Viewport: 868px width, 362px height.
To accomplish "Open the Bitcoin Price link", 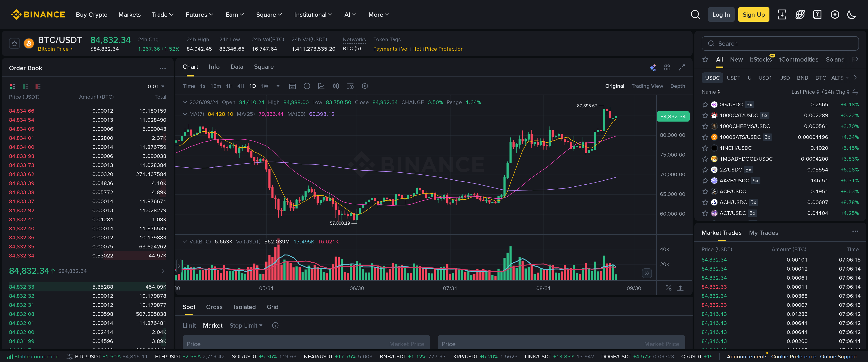I will coord(55,49).
